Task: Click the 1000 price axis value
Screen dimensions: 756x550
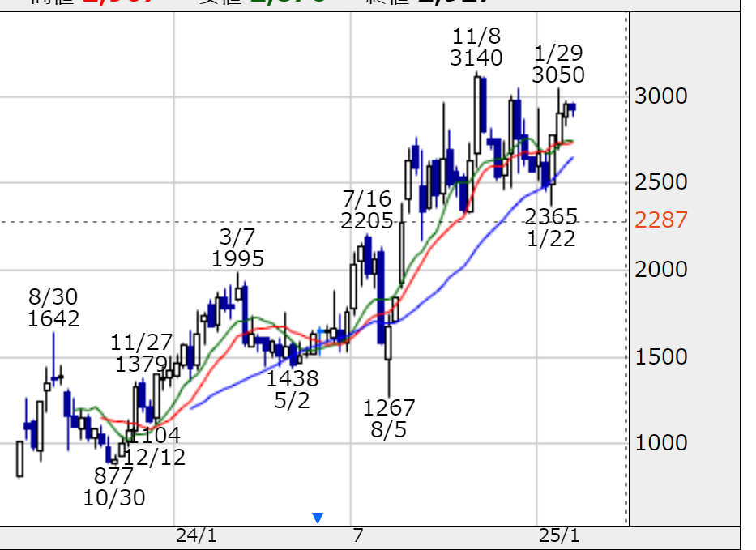Action: 660,443
